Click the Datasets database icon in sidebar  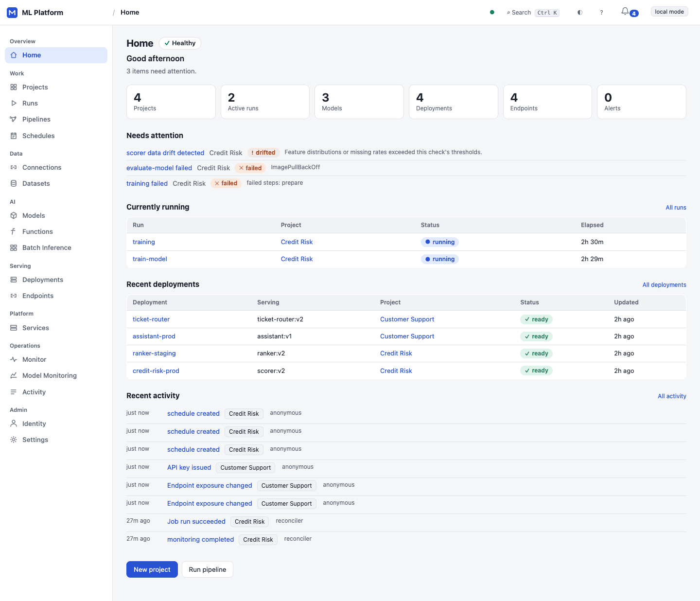pyautogui.click(x=14, y=184)
